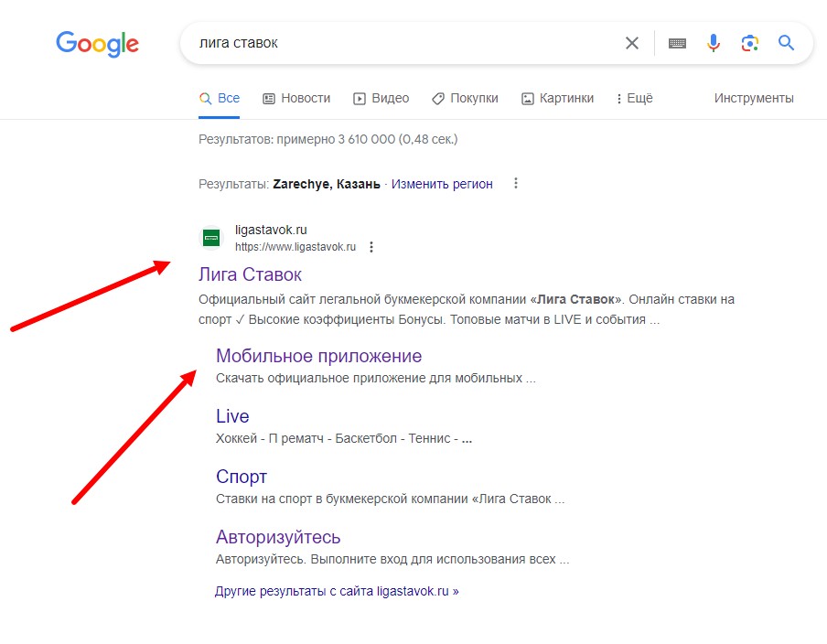Open the Лига Ставок result title
This screenshot has width=827, height=644.
tap(250, 274)
